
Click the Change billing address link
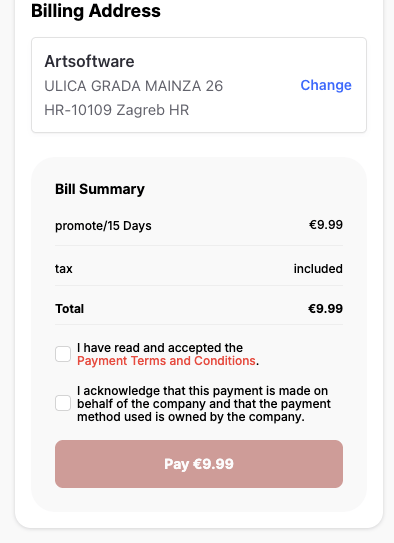point(326,85)
